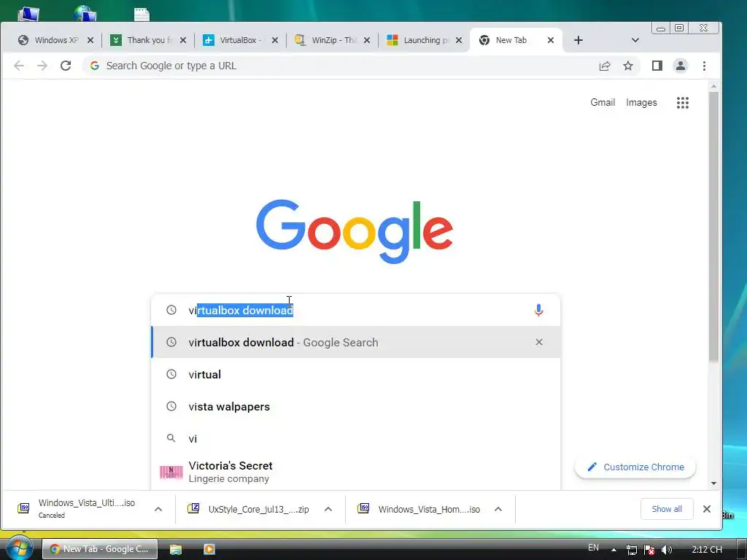The height and width of the screenshot is (560, 747).
Task: Select the plain 'vi' search suggestion
Action: (x=355, y=438)
